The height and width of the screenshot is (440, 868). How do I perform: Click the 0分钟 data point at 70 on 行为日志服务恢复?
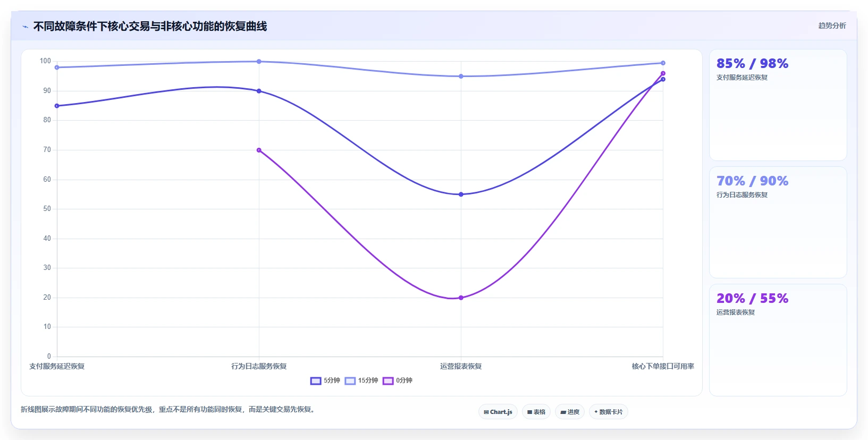point(259,150)
